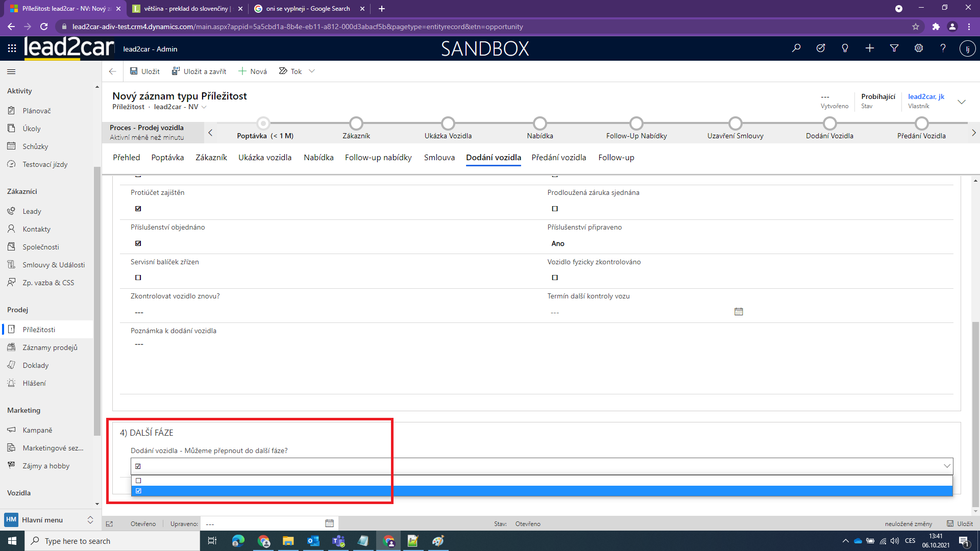Check Servisní balíček zřízen checkbox

point(138,278)
